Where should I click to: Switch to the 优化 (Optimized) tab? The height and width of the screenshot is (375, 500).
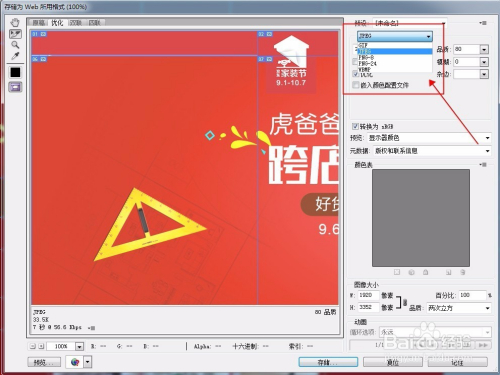pos(57,23)
